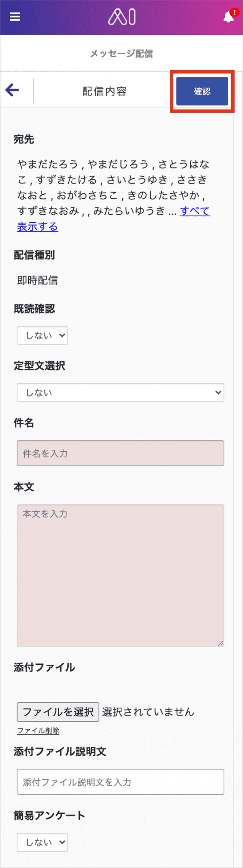Expand the 定型文選択 dropdown
Screen dimensions: 243x868
pyautogui.click(x=120, y=392)
